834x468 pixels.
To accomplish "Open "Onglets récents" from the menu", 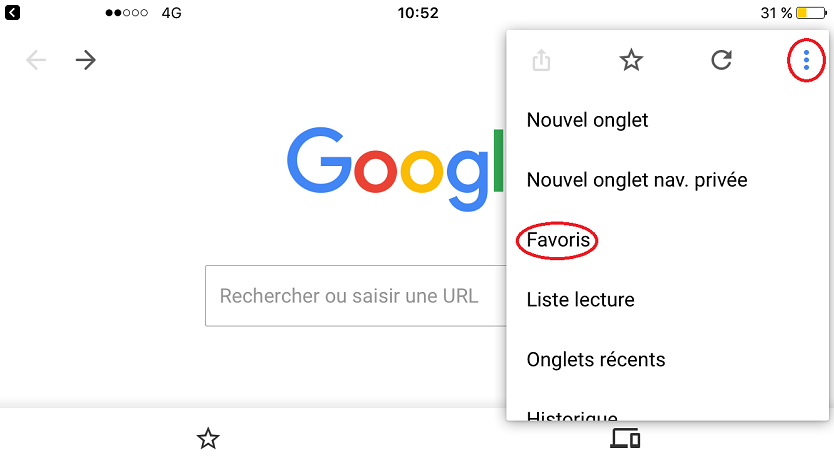I will pyautogui.click(x=595, y=359).
